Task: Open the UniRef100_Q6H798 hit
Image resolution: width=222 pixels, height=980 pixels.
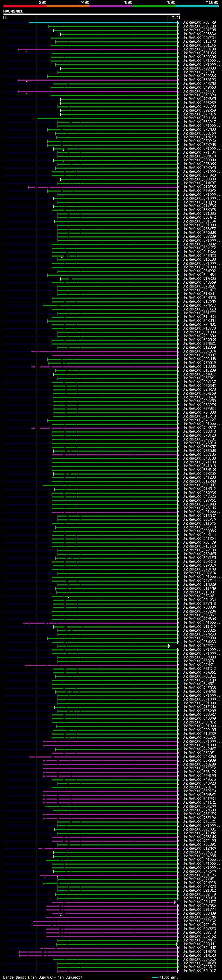Action: coord(199,49)
